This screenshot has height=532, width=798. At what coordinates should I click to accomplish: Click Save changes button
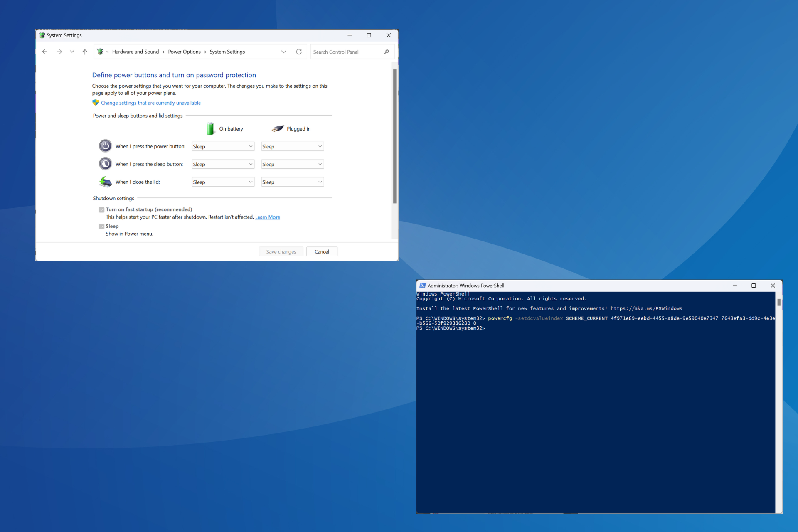click(x=281, y=251)
